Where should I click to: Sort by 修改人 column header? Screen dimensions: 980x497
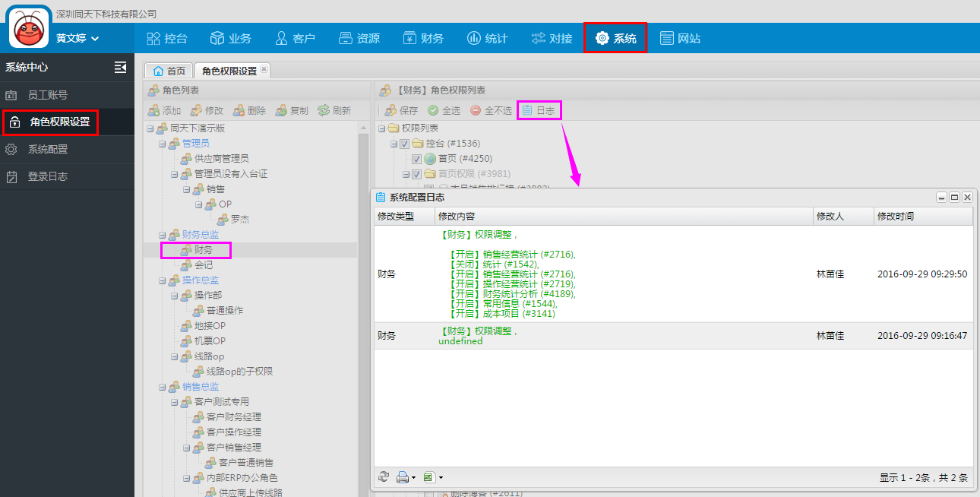coord(843,217)
